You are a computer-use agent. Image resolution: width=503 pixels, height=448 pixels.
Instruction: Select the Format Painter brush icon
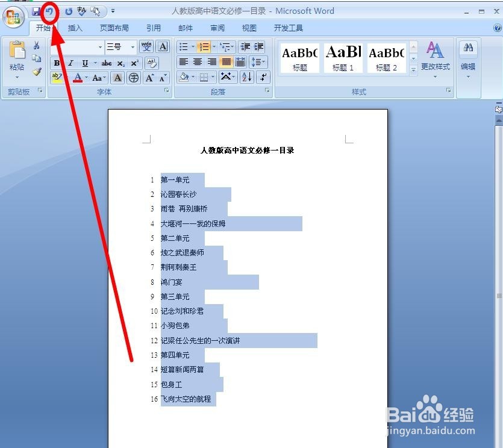pyautogui.click(x=37, y=71)
